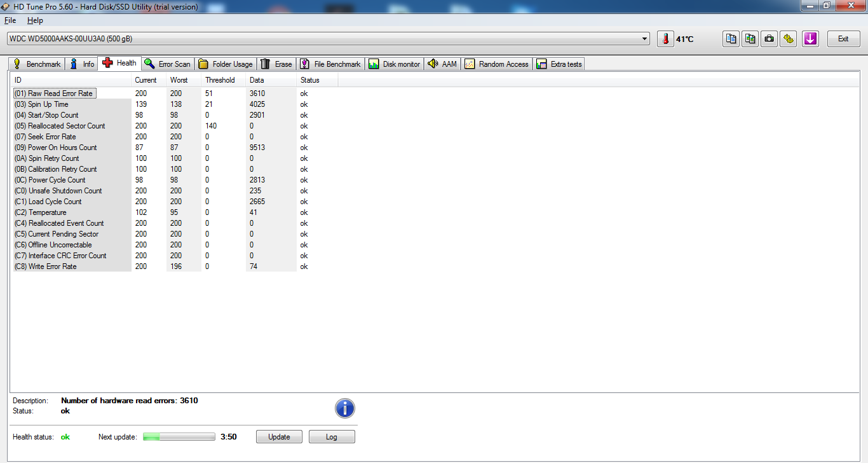
Task: Select the Raw Read Error Rate row
Action: coord(175,93)
